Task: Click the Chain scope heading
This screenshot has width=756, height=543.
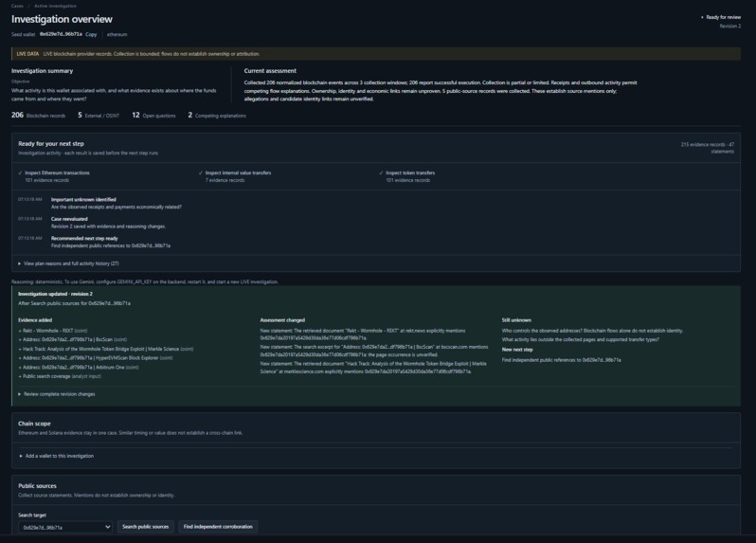Action: tap(34, 424)
